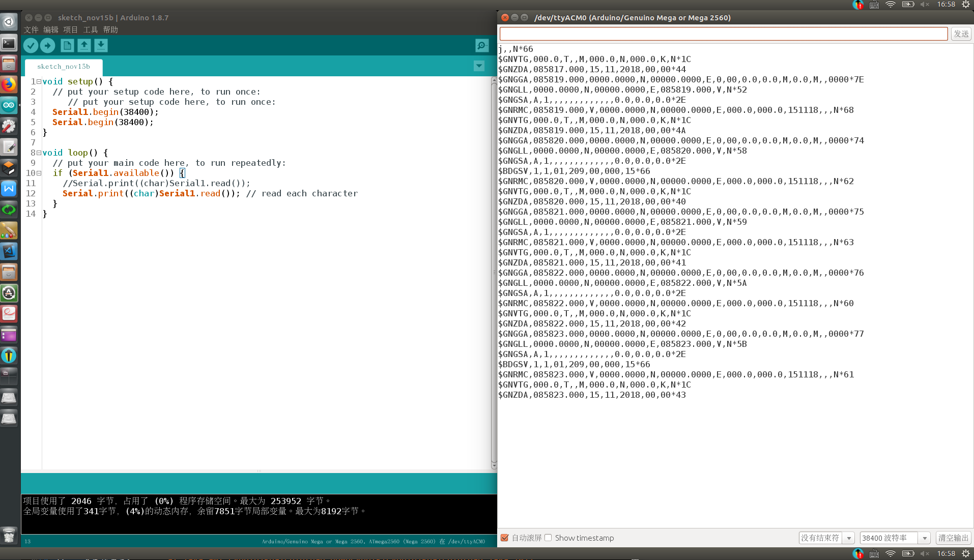Viewport: 974px width, 560px height.
Task: Click the editor vertical scrollbar
Action: [494, 272]
